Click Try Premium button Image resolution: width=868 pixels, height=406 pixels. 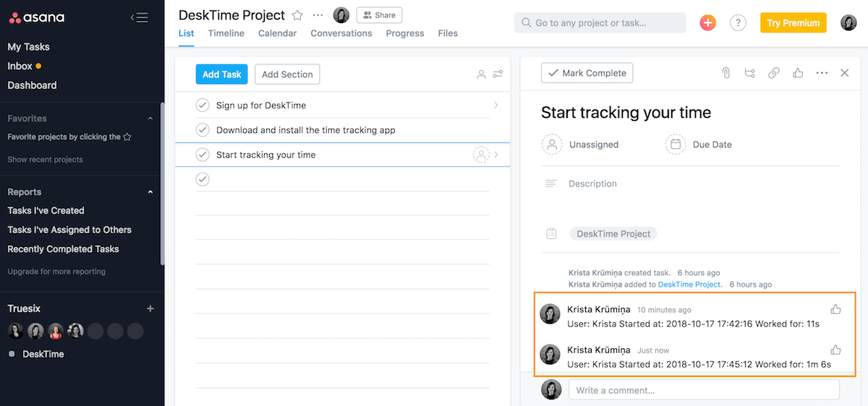pyautogui.click(x=793, y=22)
